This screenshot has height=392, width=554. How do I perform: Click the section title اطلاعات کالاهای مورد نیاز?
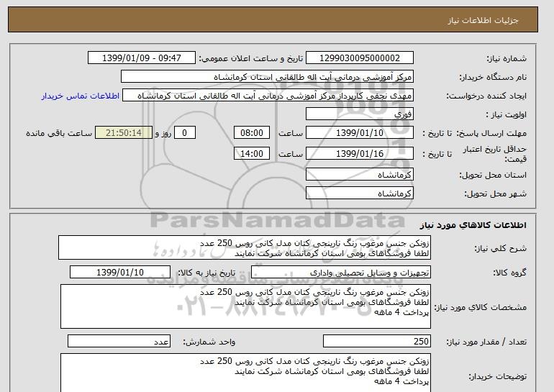(x=473, y=225)
